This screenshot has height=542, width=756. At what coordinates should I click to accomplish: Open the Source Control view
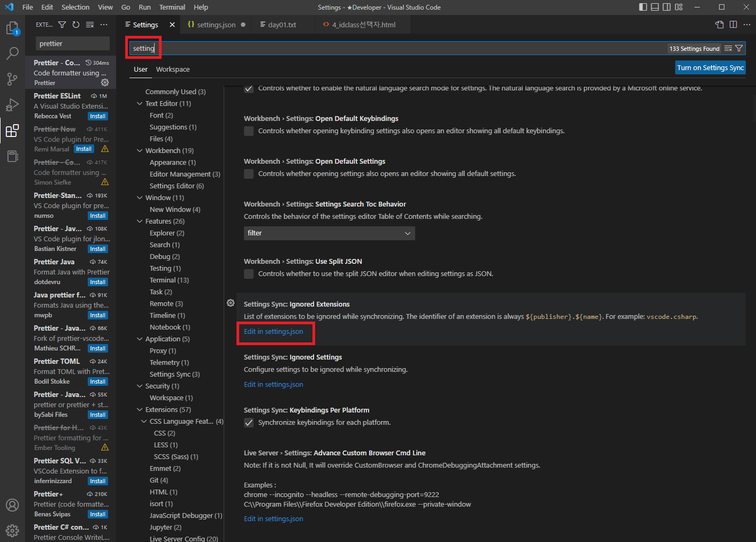[12, 79]
